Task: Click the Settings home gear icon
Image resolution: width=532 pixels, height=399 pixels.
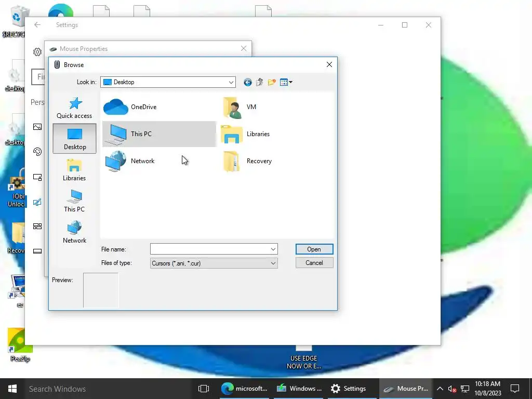Action: tap(37, 52)
